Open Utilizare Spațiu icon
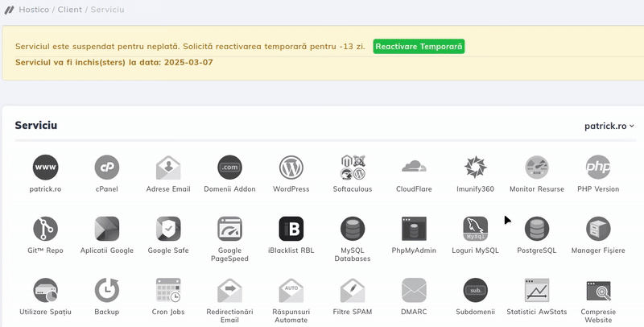 (45, 290)
